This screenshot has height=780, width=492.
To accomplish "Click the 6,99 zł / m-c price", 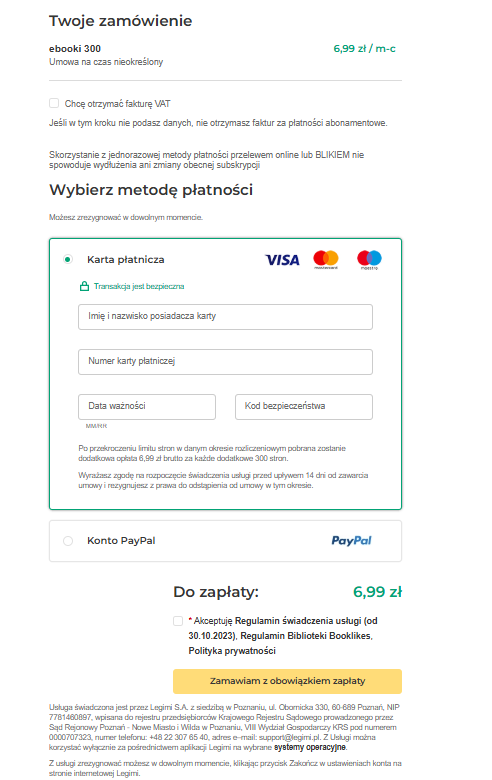I will [364, 49].
